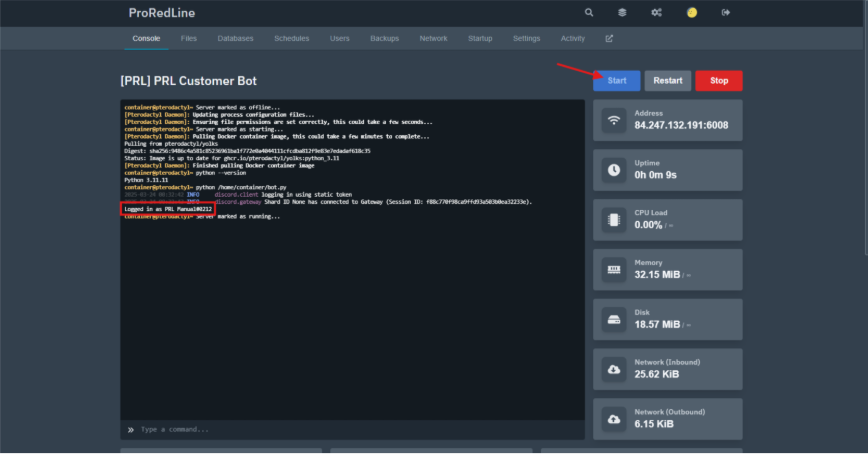The image size is (868, 454).
Task: Start the server with the Start button
Action: click(617, 81)
